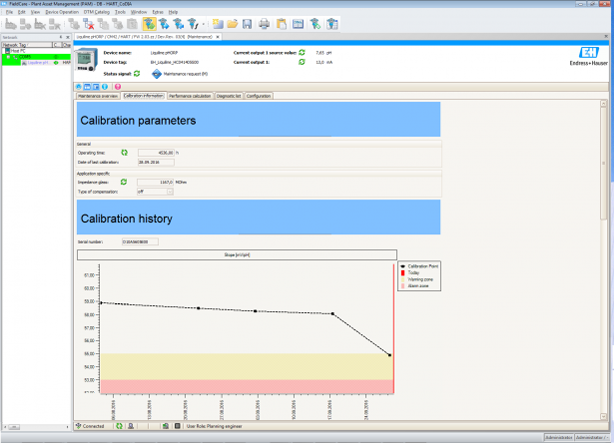Click the first blue round DTM toolbar icon
The width and height of the screenshot is (614, 443).
[x=79, y=87]
